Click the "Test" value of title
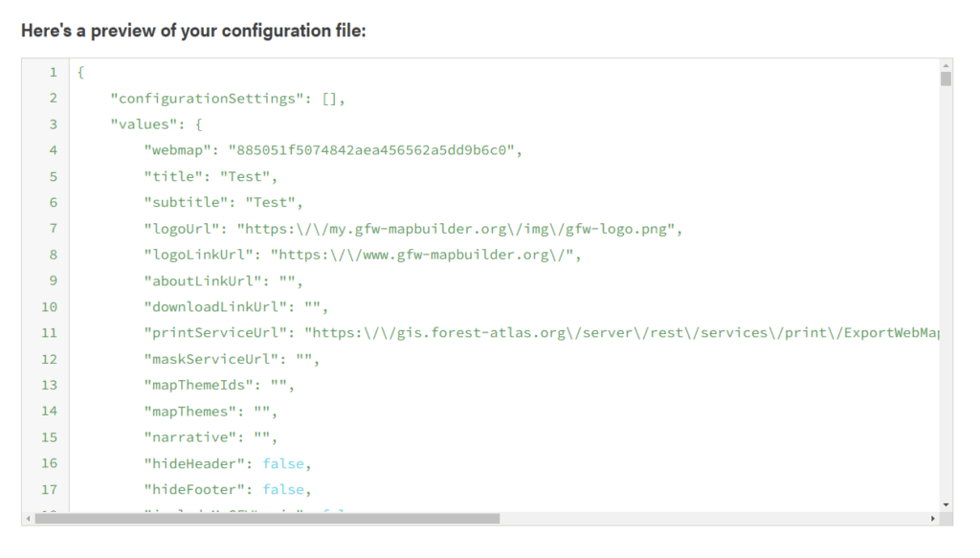 [245, 177]
